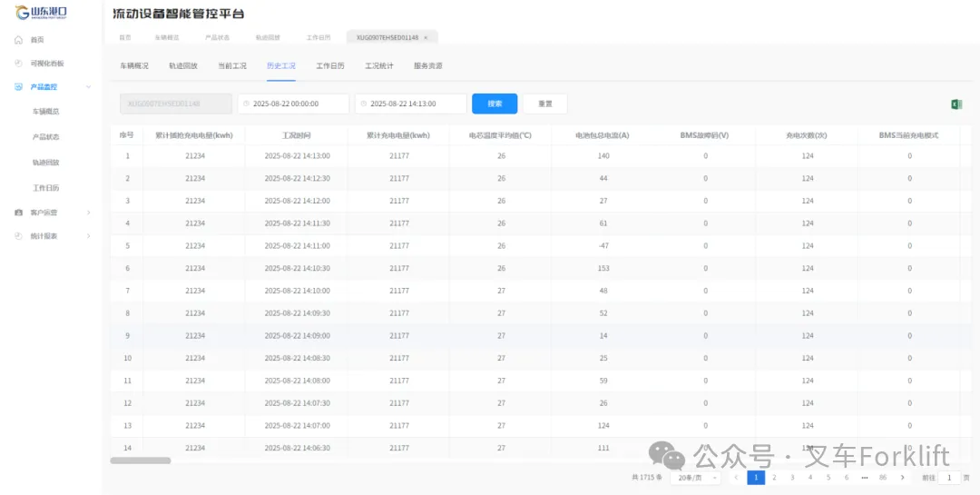Image resolution: width=980 pixels, height=495 pixels.
Task: Click the cell 2025-08-22 14:09:00
Action: pos(297,336)
